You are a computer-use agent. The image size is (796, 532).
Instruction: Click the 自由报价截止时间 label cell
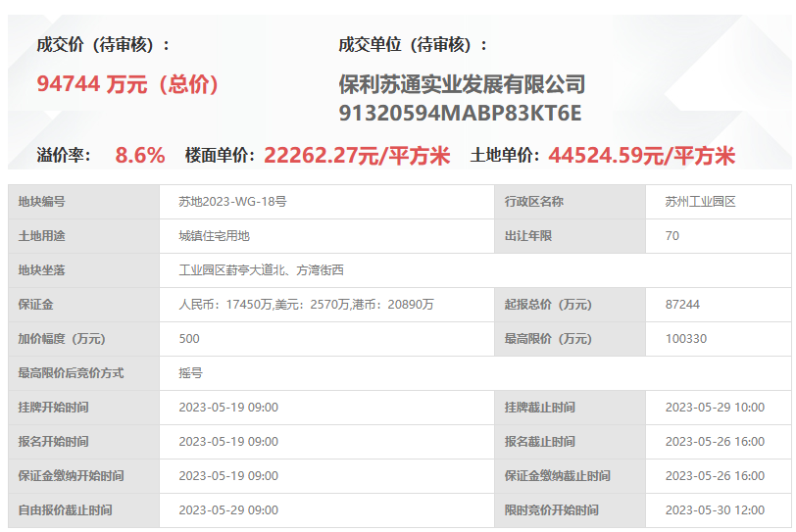tap(83, 510)
